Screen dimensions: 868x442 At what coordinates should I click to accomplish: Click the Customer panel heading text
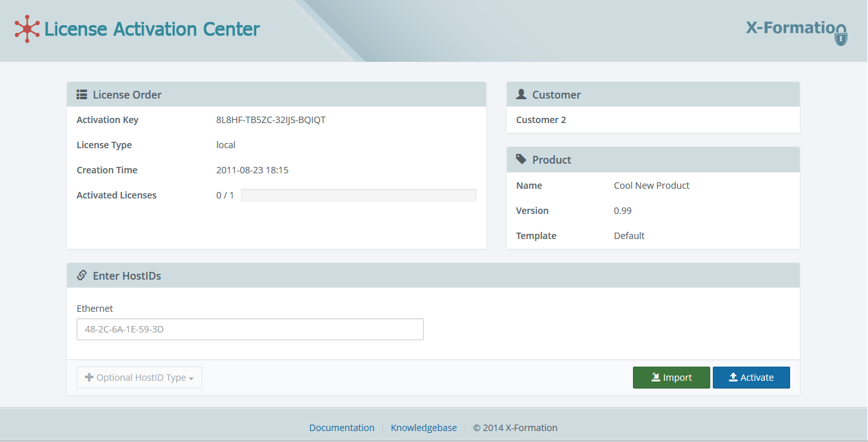556,95
